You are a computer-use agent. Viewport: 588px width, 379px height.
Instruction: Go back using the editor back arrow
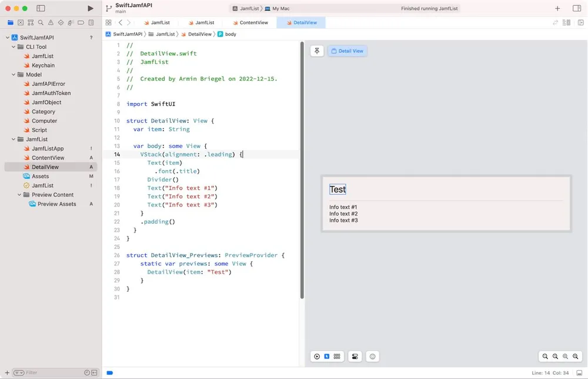121,22
